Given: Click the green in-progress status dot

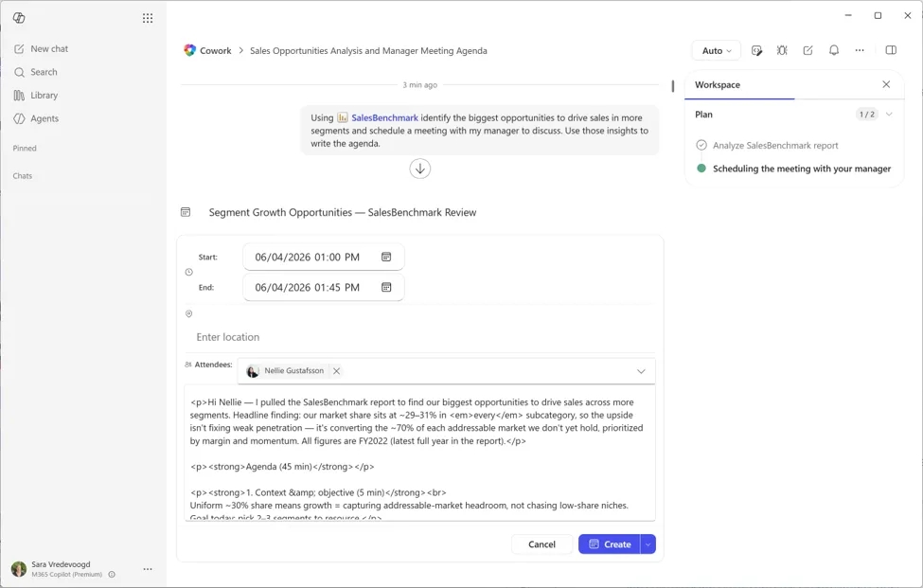Looking at the screenshot, I should point(701,168).
